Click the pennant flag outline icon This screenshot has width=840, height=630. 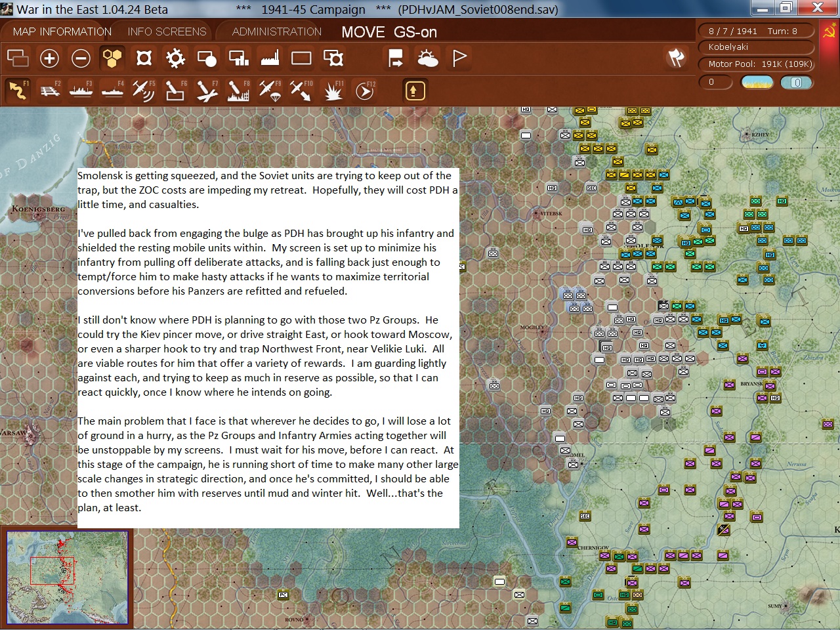point(459,58)
